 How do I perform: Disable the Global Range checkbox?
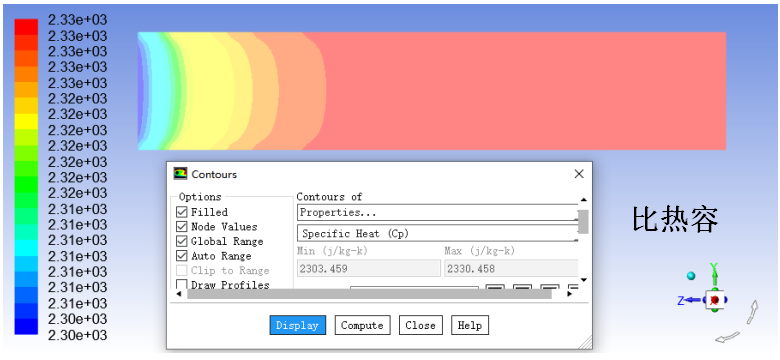point(182,242)
